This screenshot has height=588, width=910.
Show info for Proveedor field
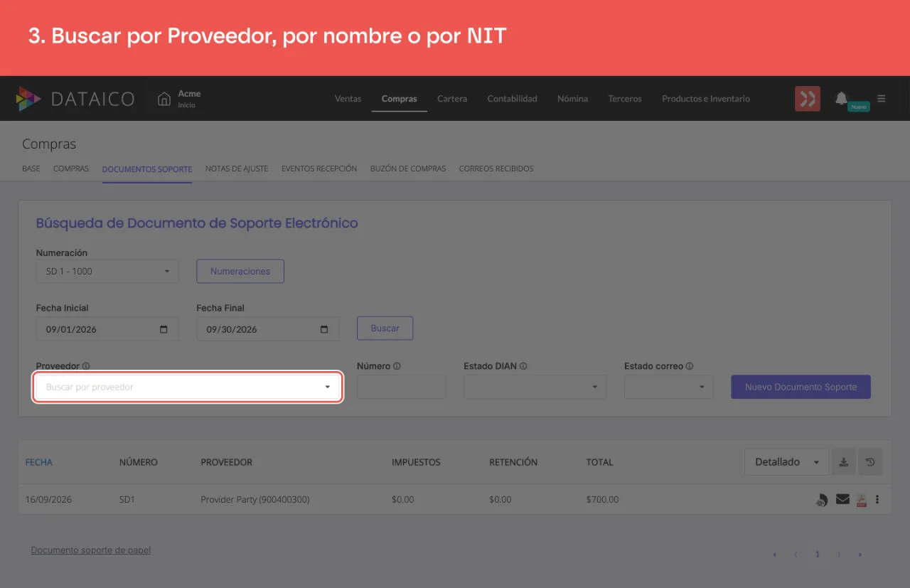point(86,366)
